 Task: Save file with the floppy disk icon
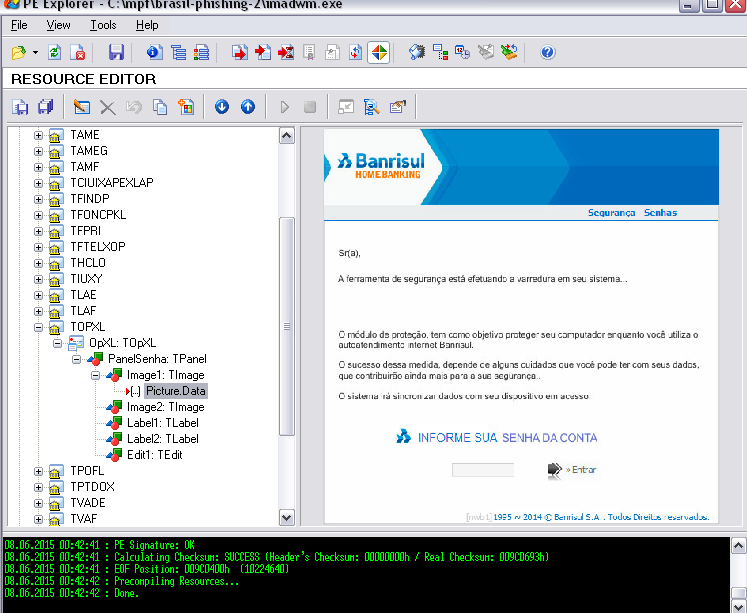116,52
